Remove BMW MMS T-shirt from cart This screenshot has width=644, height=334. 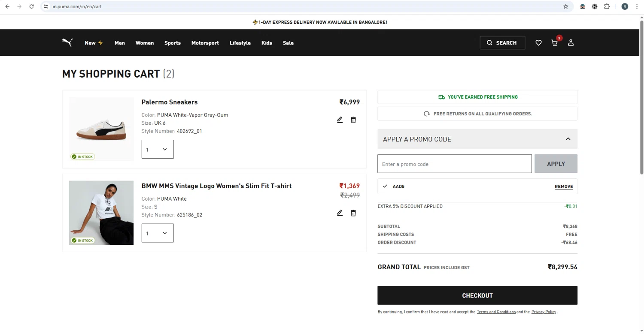tap(353, 213)
